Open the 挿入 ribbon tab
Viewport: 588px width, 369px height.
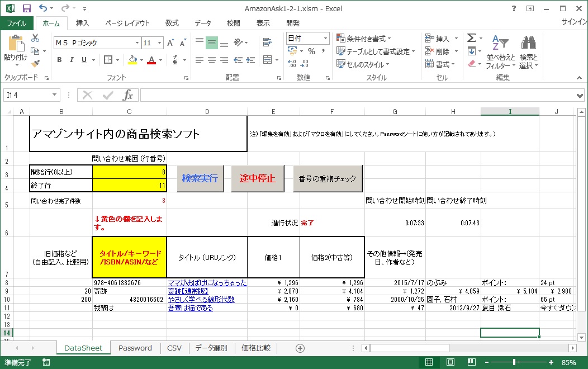(x=82, y=23)
